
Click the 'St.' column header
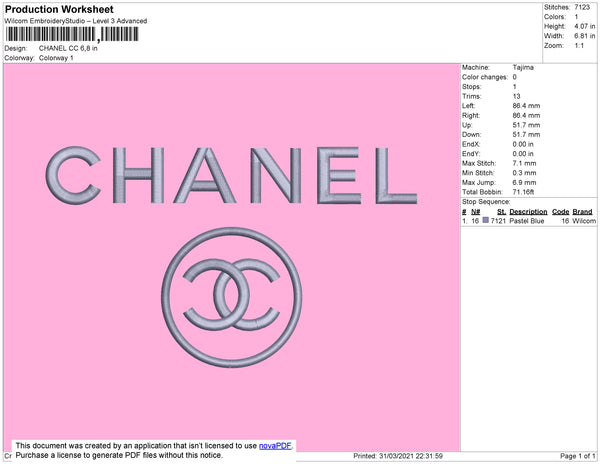[x=501, y=212]
